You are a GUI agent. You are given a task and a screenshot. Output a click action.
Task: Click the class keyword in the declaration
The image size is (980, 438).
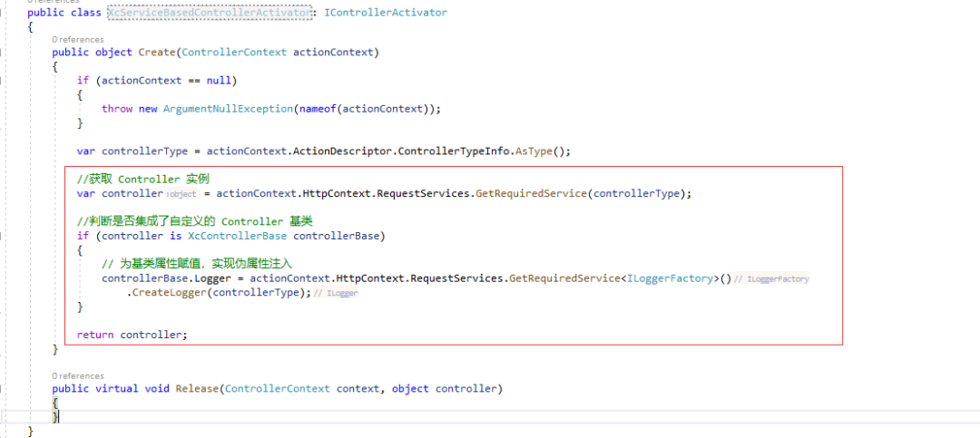pos(86,13)
